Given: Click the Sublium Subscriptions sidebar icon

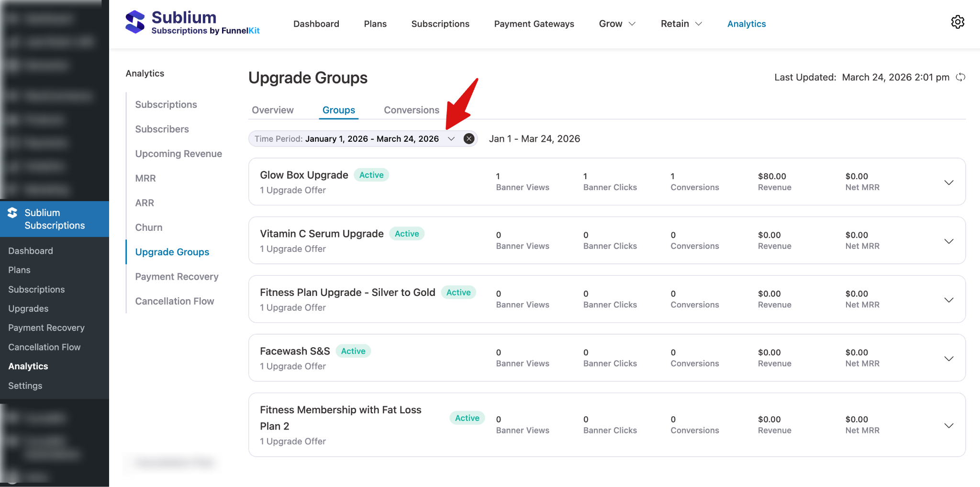Looking at the screenshot, I should pyautogui.click(x=13, y=213).
